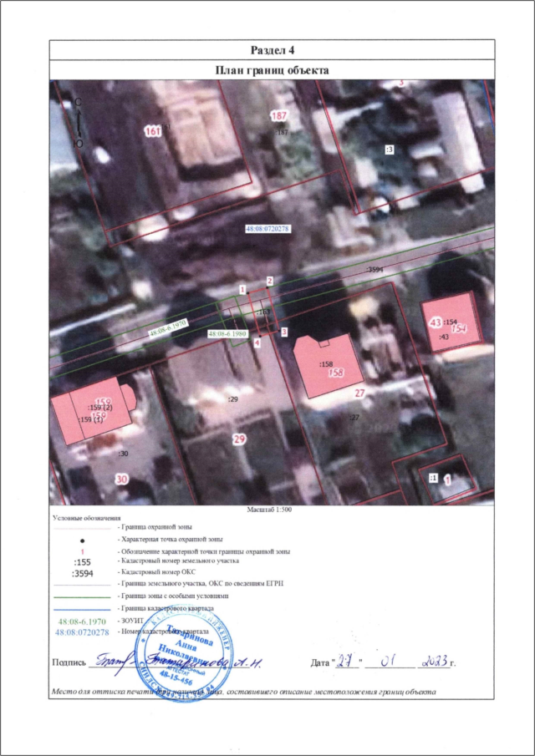Select boundary point marker 4 on map
The width and height of the screenshot is (535, 756).
(257, 342)
